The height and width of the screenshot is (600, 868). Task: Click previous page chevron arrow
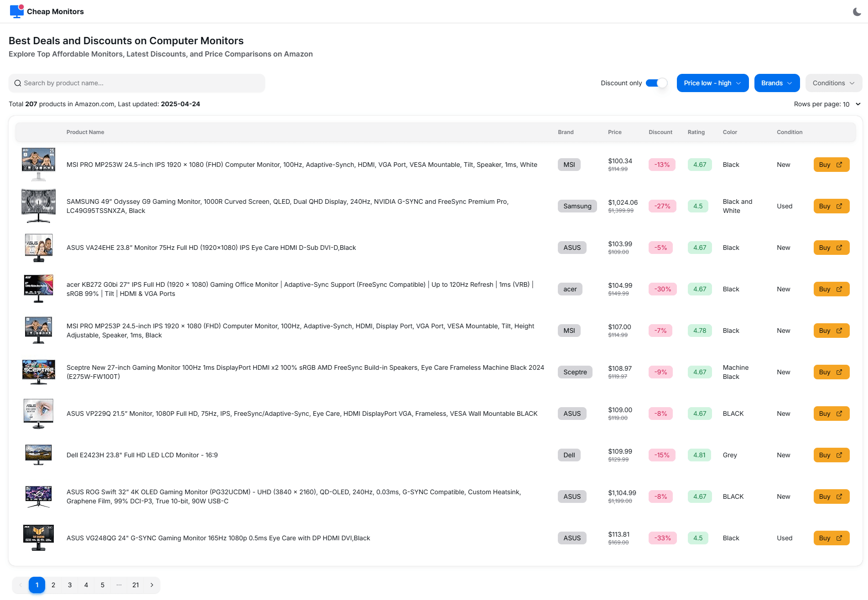point(21,585)
